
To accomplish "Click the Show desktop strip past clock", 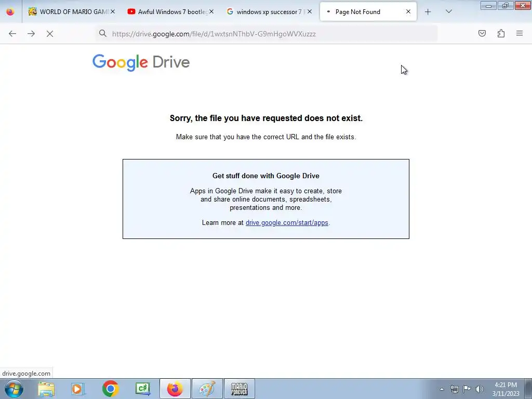I will [x=528, y=389].
